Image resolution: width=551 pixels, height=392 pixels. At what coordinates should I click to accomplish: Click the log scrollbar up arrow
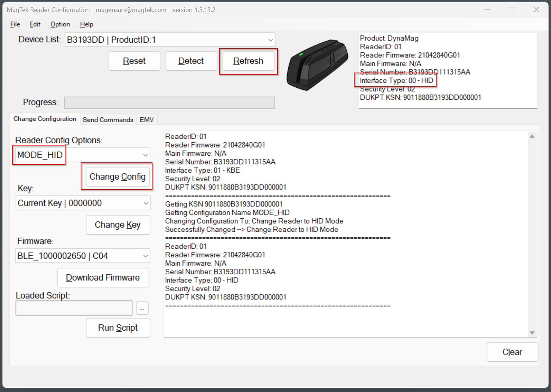[532, 136]
